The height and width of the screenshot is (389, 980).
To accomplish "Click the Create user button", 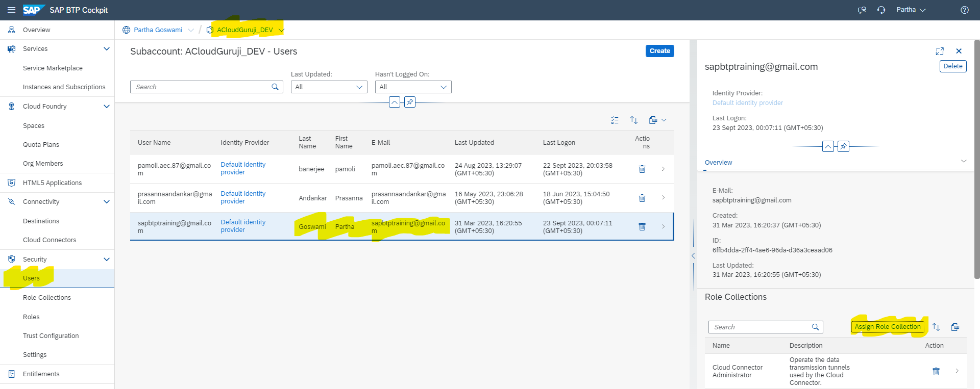I will pos(659,51).
